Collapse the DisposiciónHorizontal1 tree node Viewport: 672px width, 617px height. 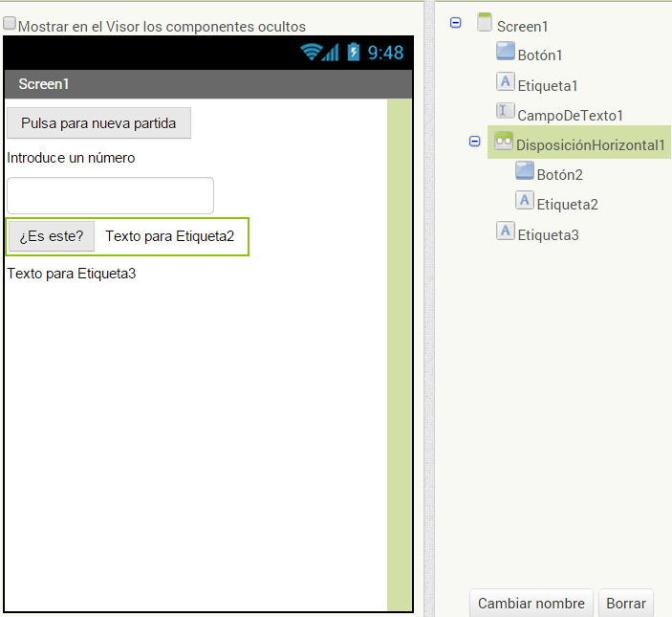pos(475,142)
